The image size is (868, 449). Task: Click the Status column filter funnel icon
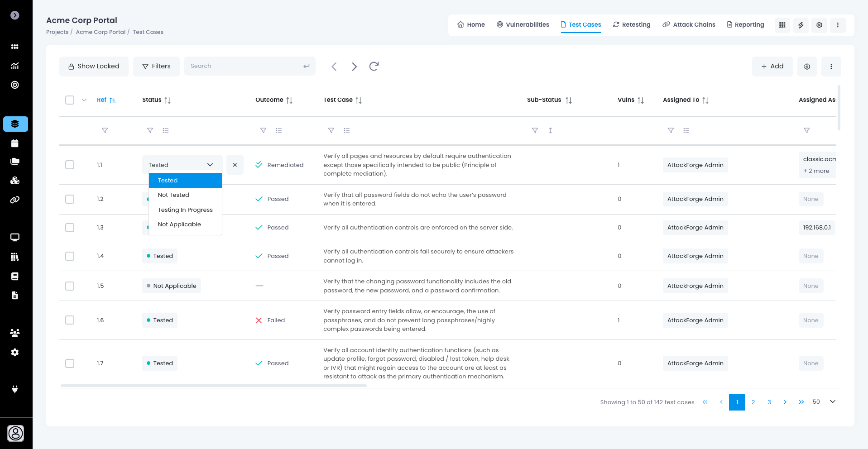[x=150, y=130]
